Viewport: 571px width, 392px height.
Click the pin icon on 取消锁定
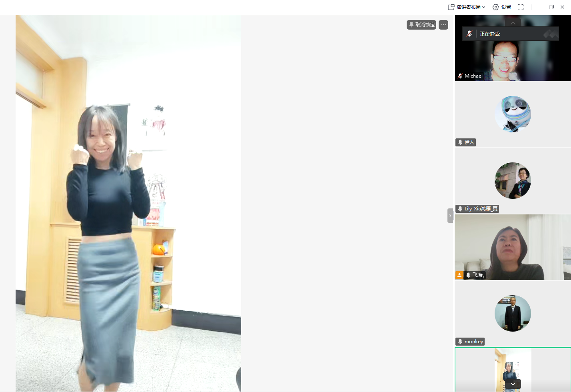tap(411, 25)
